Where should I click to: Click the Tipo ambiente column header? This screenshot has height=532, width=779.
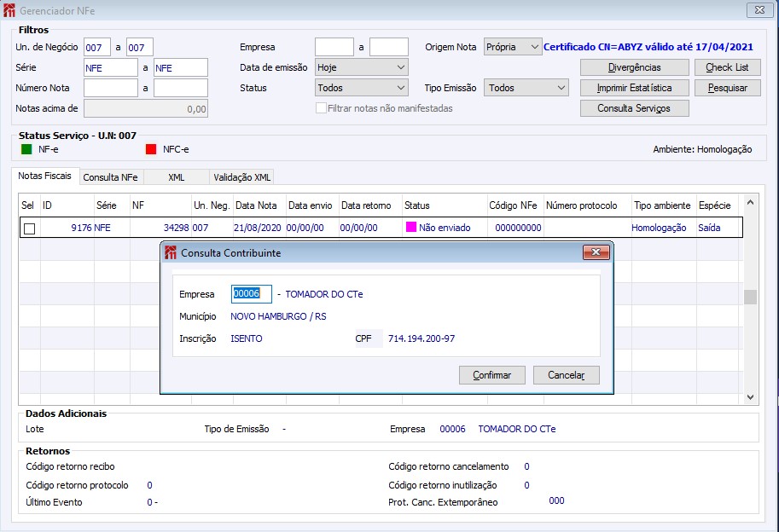click(664, 205)
